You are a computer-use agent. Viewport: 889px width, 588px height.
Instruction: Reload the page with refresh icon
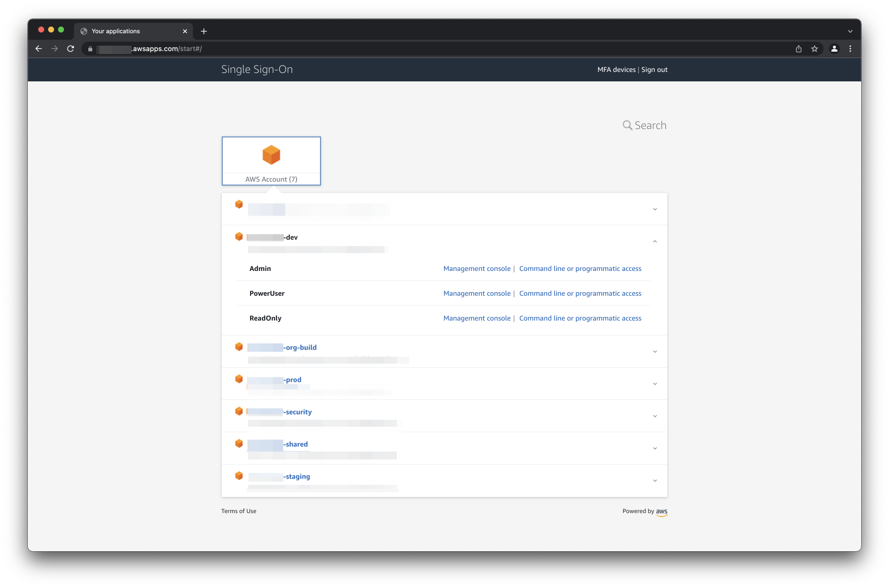click(x=70, y=49)
